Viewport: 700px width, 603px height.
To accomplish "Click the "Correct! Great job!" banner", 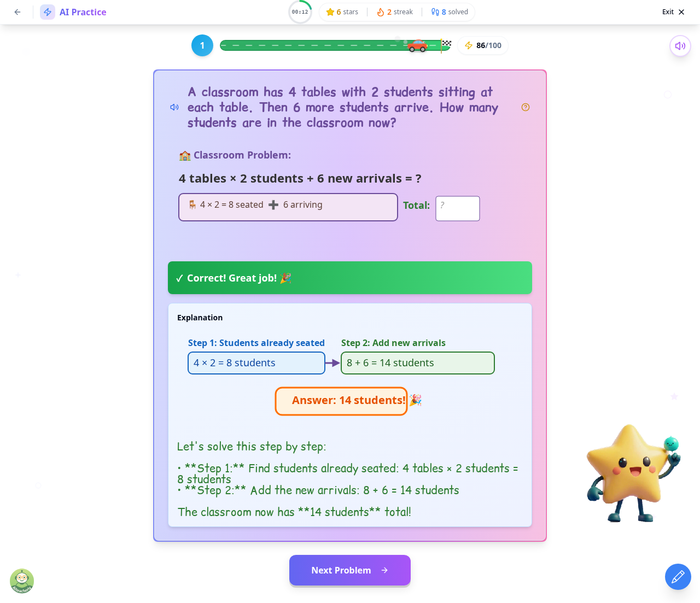I will tap(350, 278).
